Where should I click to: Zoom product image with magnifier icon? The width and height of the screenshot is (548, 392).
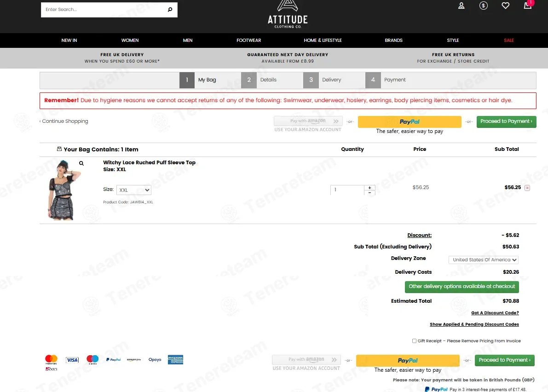pyautogui.click(x=81, y=163)
